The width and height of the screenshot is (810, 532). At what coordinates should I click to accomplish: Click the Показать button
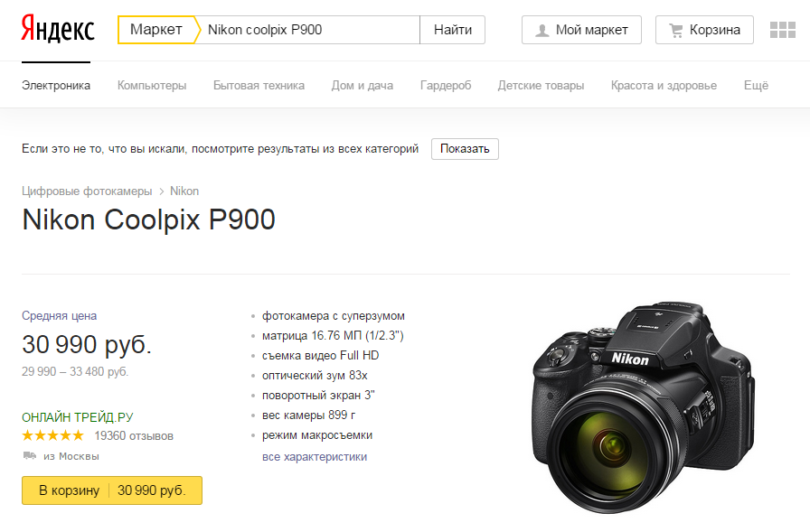[465, 149]
